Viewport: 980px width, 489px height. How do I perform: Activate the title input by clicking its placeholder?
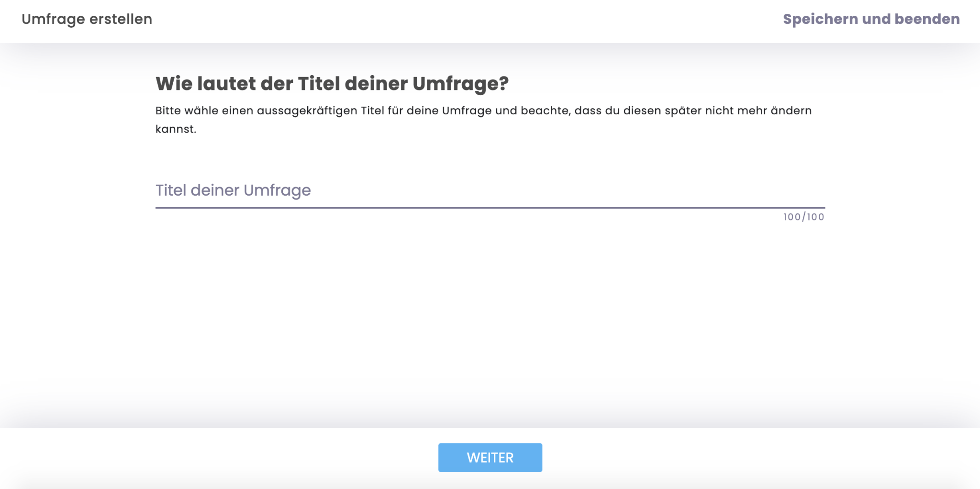234,190
